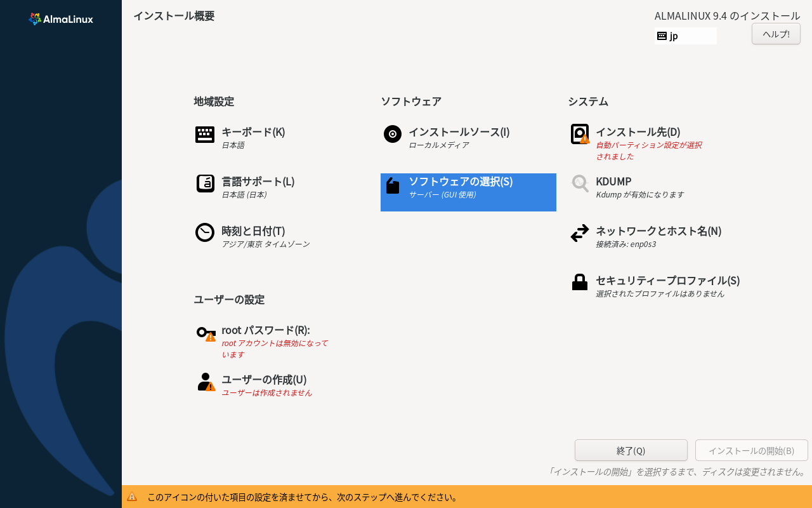Click the disc icon for インストールソース
This screenshot has height=508, width=812.
click(393, 134)
